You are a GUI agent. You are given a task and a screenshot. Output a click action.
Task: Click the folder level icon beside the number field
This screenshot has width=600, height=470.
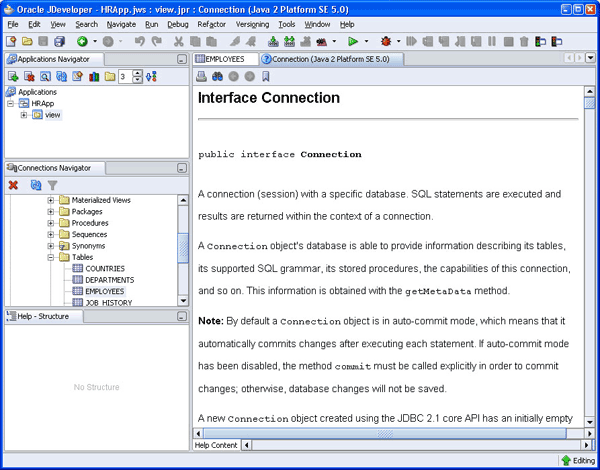tap(110, 77)
